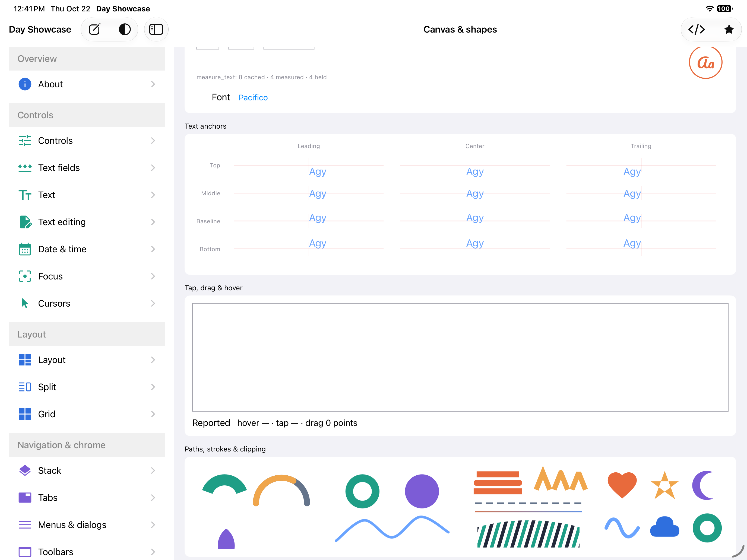
Task: Select the Focus viewfinder icon
Action: coord(25,276)
